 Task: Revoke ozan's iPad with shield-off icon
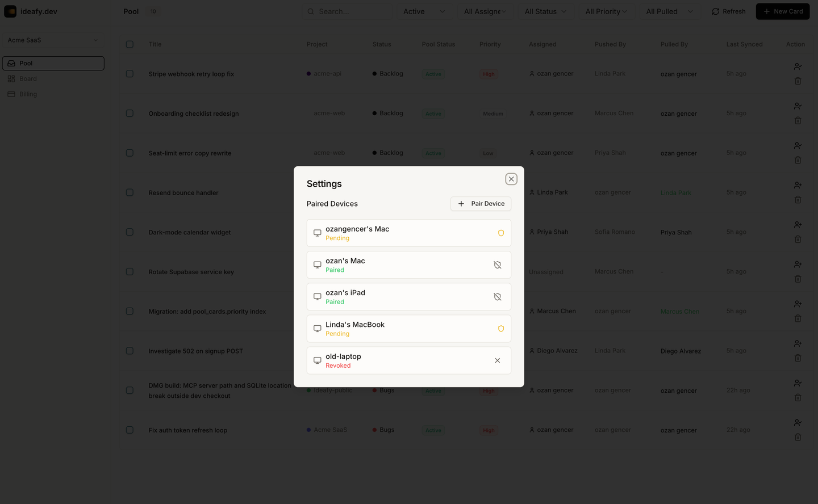point(498,297)
